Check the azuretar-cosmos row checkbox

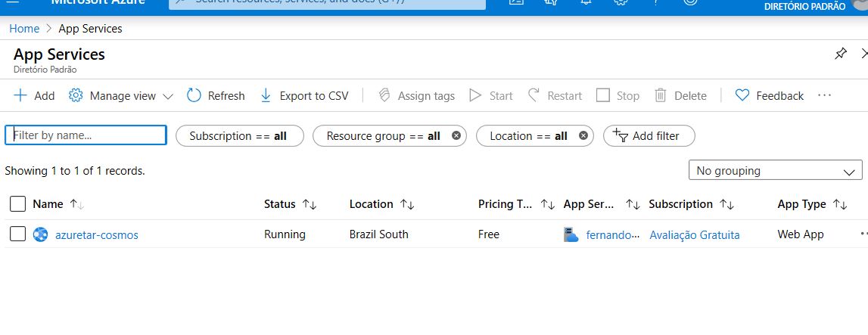coord(17,234)
